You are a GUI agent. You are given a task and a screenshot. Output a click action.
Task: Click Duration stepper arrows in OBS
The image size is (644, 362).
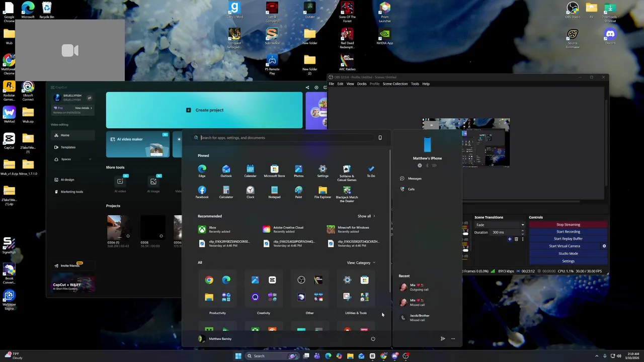click(523, 232)
